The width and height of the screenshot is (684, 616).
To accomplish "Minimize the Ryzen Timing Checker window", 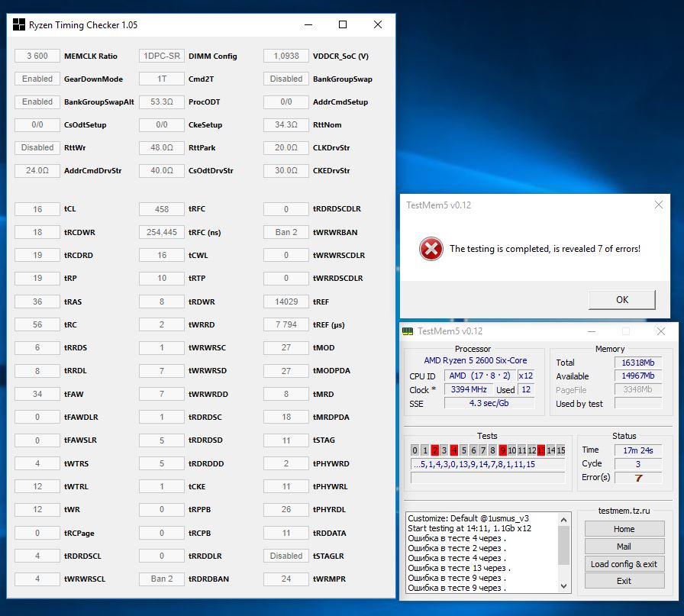I will click(308, 24).
